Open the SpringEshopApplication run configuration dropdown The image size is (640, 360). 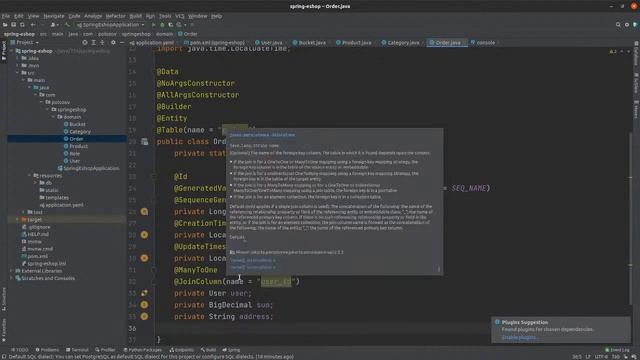110,25
